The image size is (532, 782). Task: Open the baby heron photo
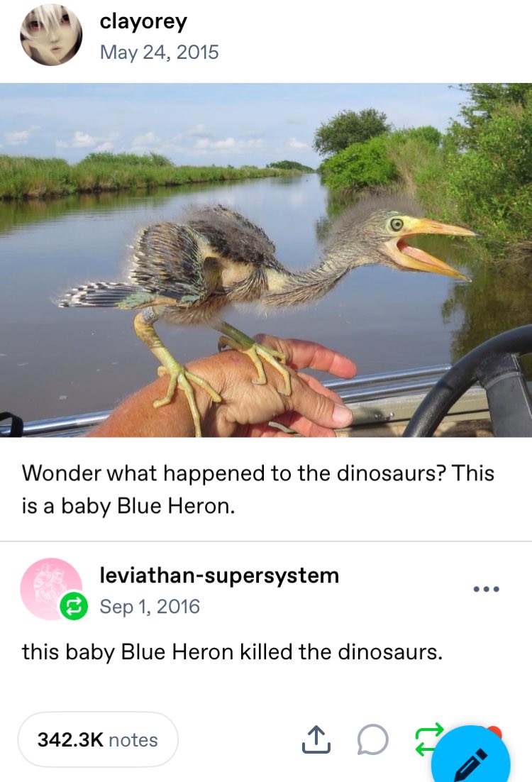pyautogui.click(x=266, y=260)
